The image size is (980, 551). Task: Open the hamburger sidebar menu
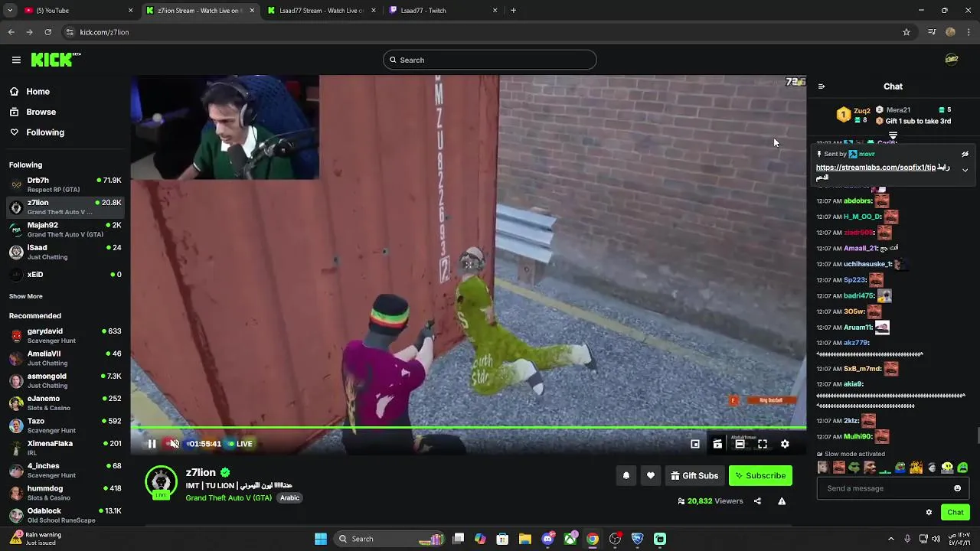click(16, 60)
